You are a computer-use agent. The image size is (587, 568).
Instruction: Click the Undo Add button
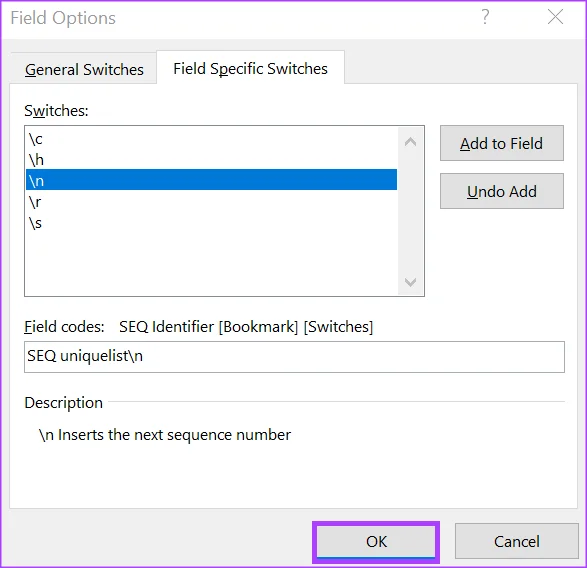[502, 191]
